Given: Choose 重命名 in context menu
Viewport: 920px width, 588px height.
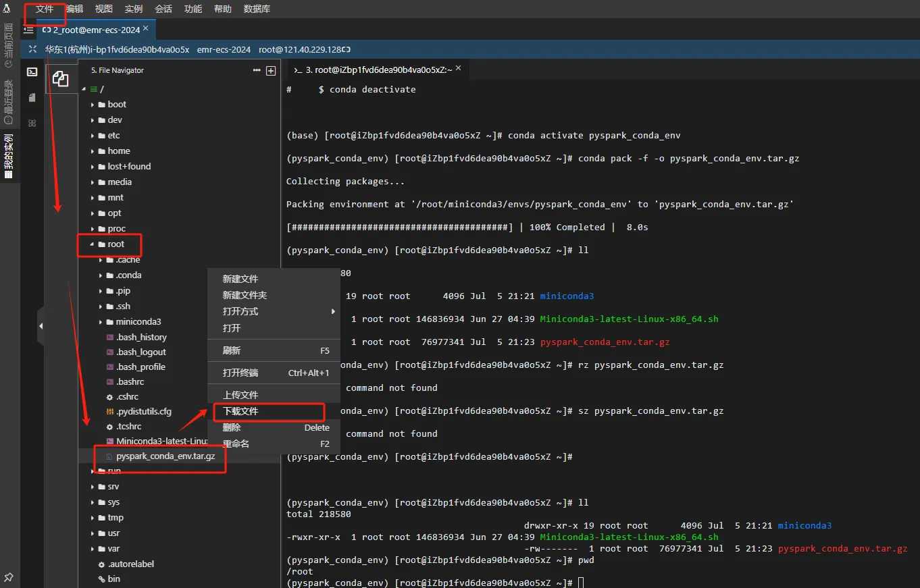Looking at the screenshot, I should (x=273, y=444).
